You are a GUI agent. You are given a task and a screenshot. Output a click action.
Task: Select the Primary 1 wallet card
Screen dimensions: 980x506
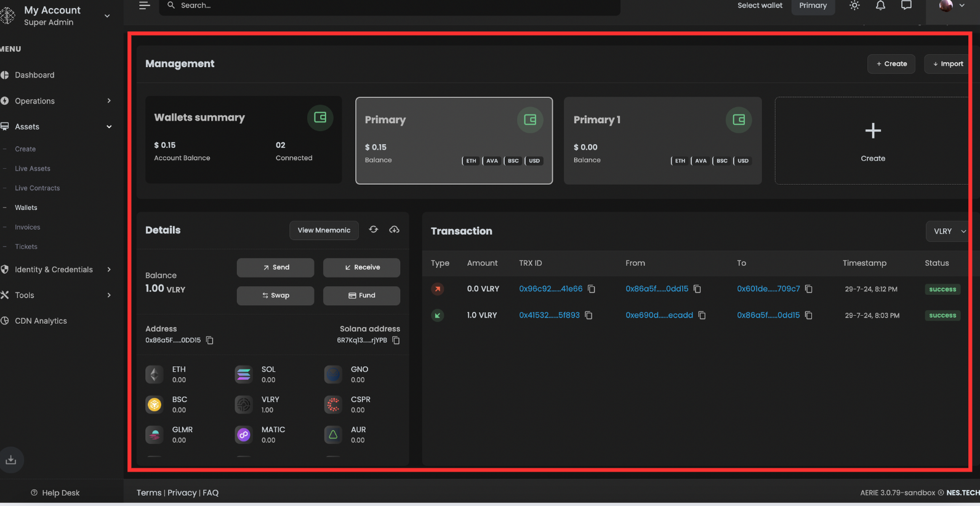click(x=662, y=140)
